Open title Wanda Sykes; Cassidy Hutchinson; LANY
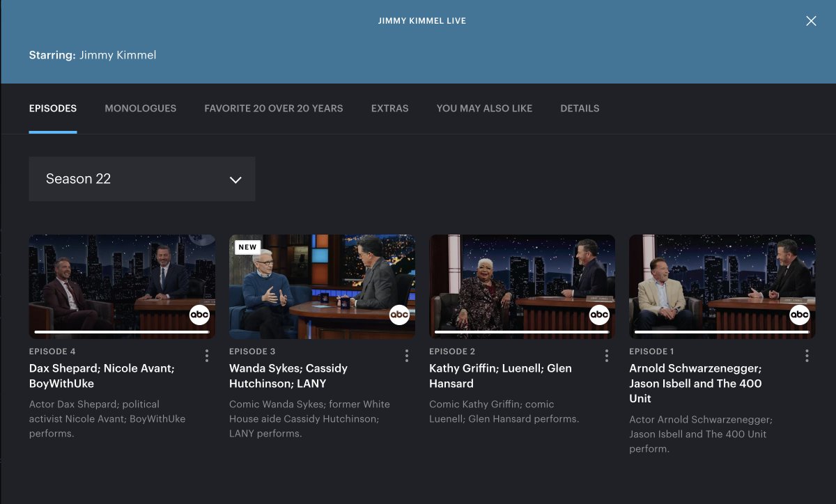 (x=288, y=376)
